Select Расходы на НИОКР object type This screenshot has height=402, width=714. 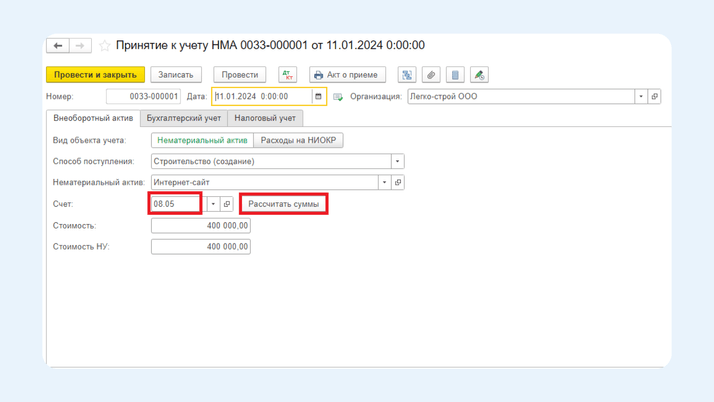pyautogui.click(x=298, y=140)
